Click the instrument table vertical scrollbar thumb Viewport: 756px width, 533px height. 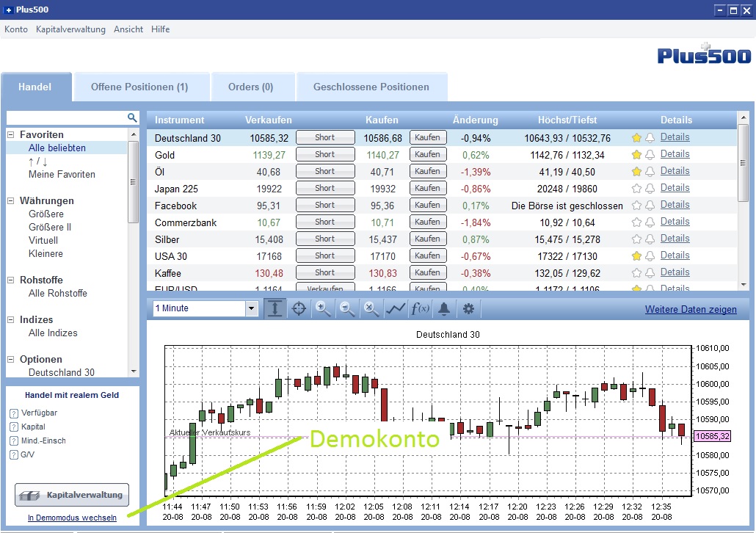click(x=743, y=162)
